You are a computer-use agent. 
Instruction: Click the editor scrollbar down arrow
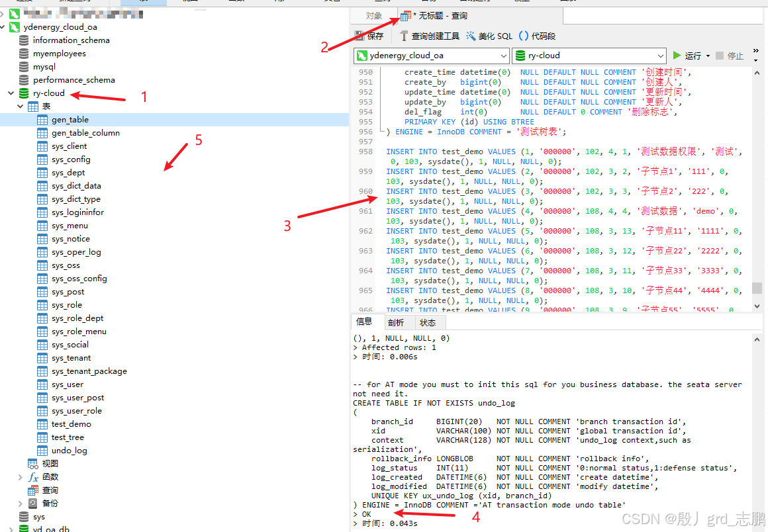[757, 306]
